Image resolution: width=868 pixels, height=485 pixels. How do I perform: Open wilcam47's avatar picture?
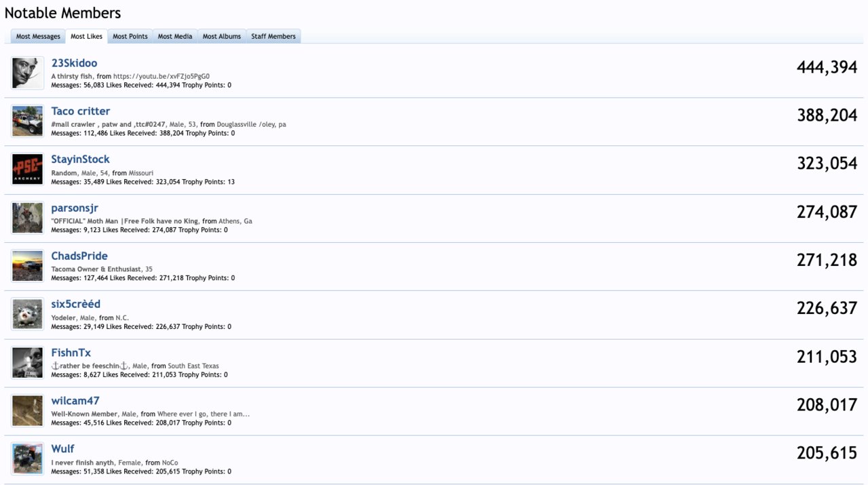27,411
